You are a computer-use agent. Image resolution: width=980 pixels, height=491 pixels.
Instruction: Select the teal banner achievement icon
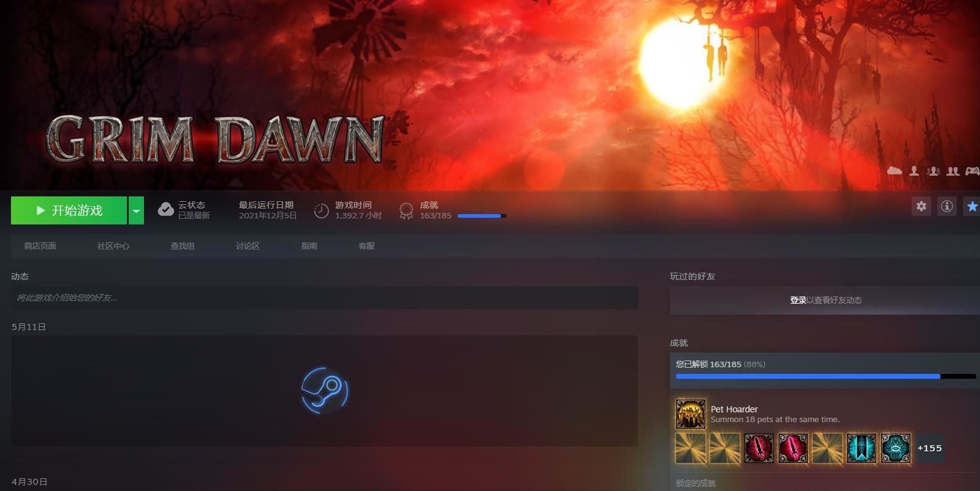[862, 448]
